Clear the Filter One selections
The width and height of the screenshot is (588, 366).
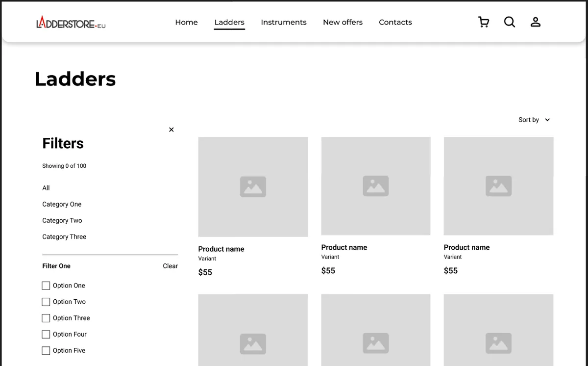point(170,266)
